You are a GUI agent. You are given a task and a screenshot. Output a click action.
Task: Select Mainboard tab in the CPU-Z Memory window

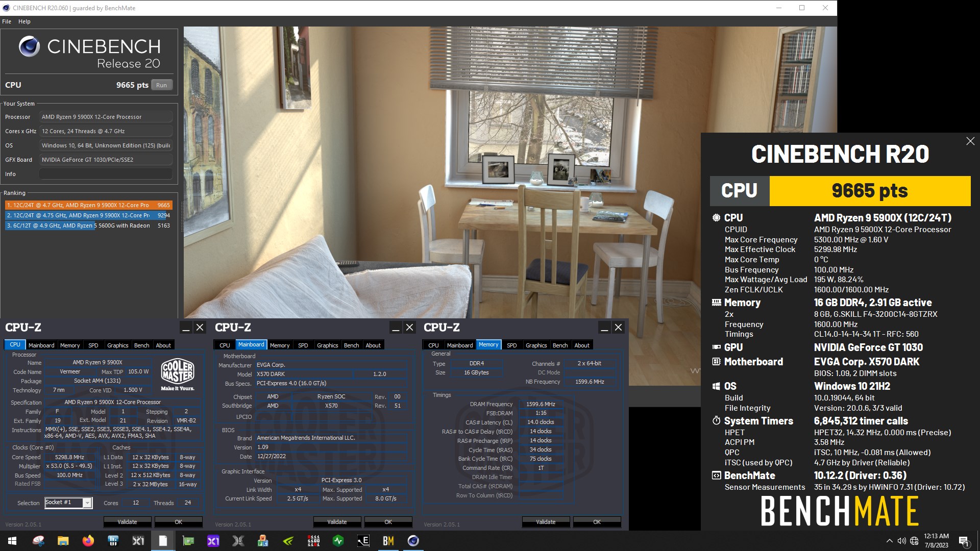(x=460, y=345)
